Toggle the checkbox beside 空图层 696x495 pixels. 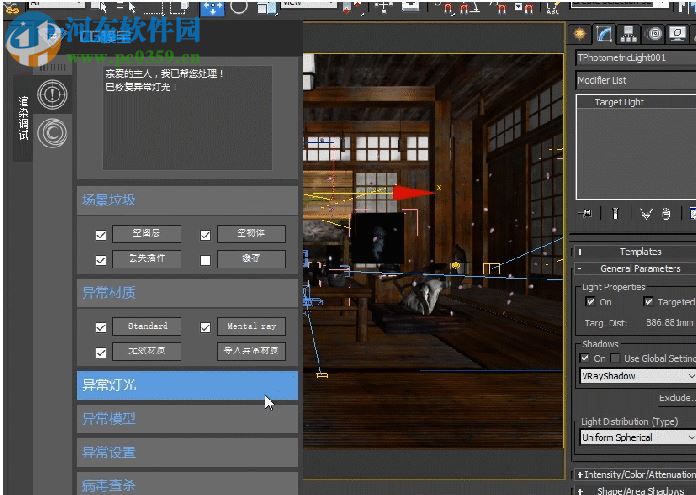pyautogui.click(x=101, y=235)
